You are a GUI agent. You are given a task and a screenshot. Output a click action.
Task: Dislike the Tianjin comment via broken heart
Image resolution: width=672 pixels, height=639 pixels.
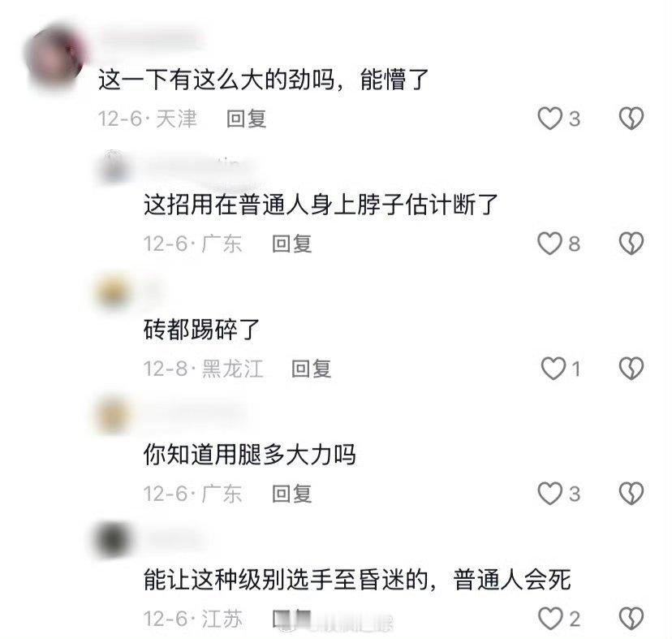coord(631,119)
